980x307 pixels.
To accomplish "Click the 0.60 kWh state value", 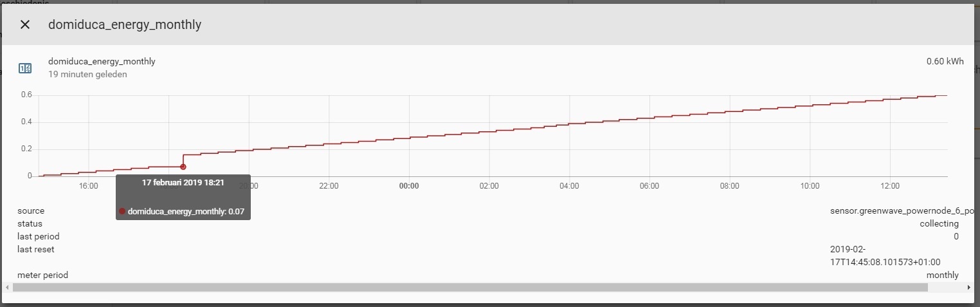I will (945, 62).
